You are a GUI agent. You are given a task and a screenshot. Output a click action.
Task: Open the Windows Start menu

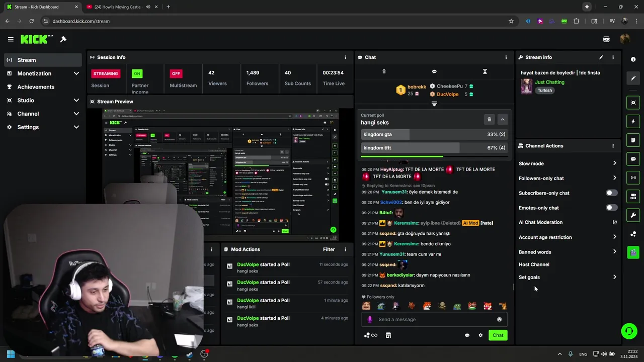click(11, 354)
